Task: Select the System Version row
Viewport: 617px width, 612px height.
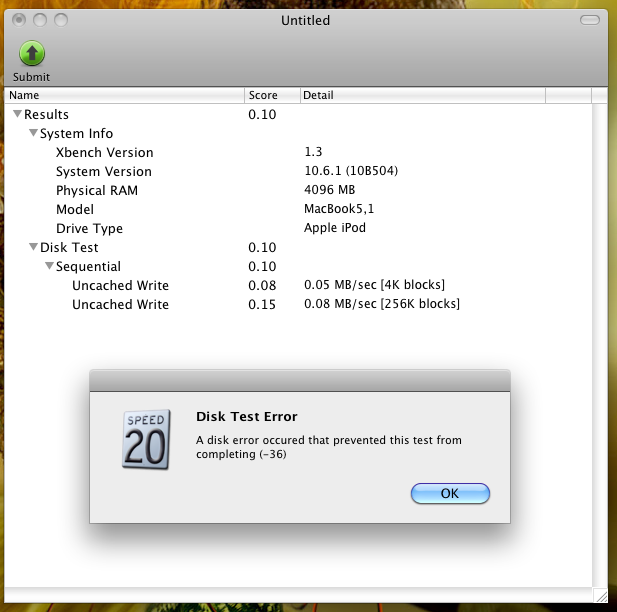Action: pyautogui.click(x=298, y=171)
